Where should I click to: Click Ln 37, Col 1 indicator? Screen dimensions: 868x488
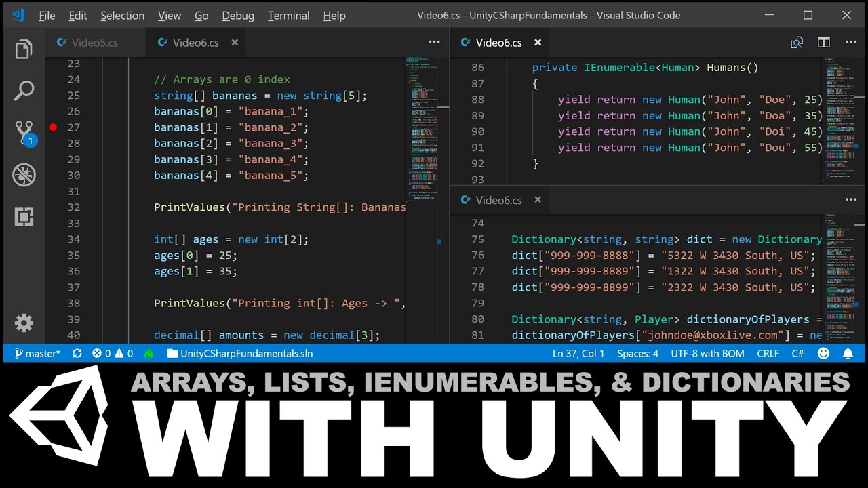[578, 353]
